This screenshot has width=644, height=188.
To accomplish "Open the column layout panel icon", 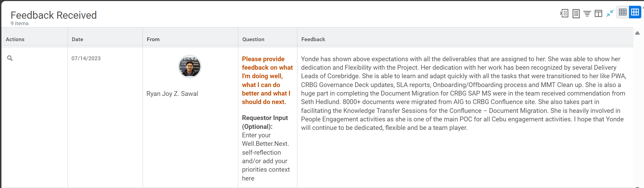I will click(599, 14).
